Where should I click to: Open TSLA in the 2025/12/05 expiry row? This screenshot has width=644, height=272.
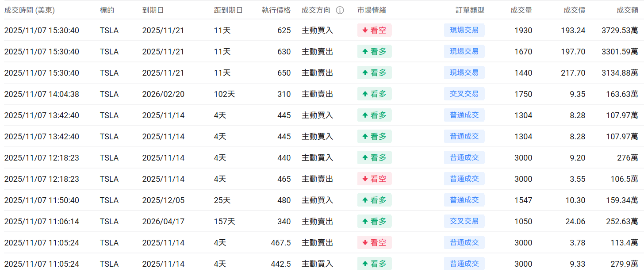(x=109, y=200)
